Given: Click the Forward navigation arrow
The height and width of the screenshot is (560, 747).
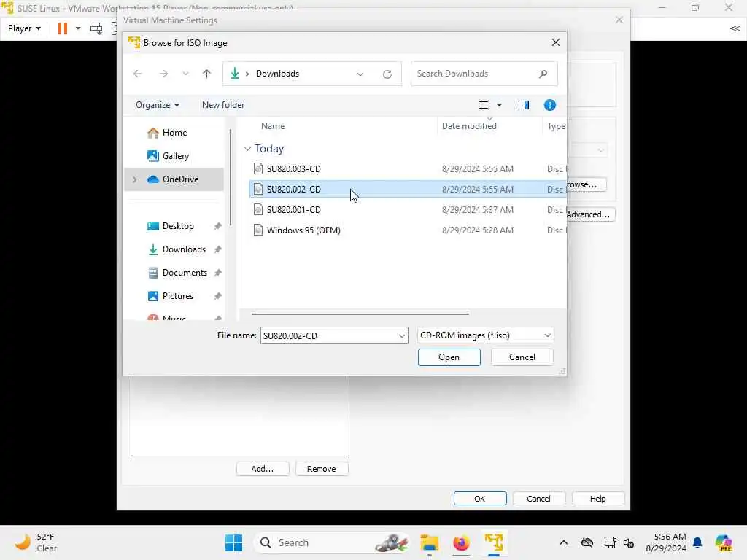Looking at the screenshot, I should coord(163,74).
